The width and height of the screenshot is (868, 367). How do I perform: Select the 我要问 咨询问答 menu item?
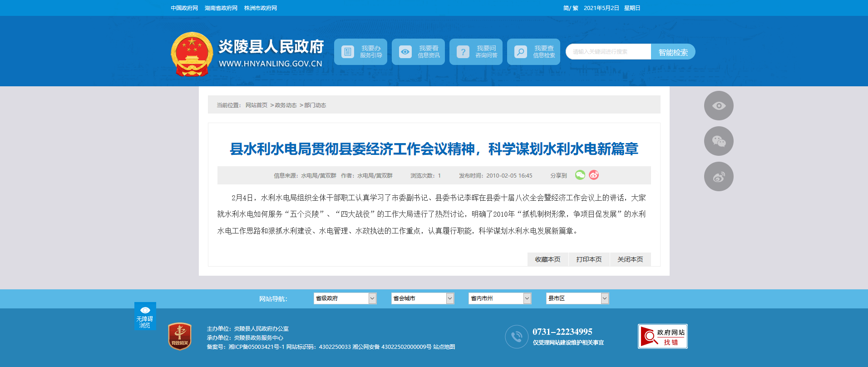tap(476, 52)
